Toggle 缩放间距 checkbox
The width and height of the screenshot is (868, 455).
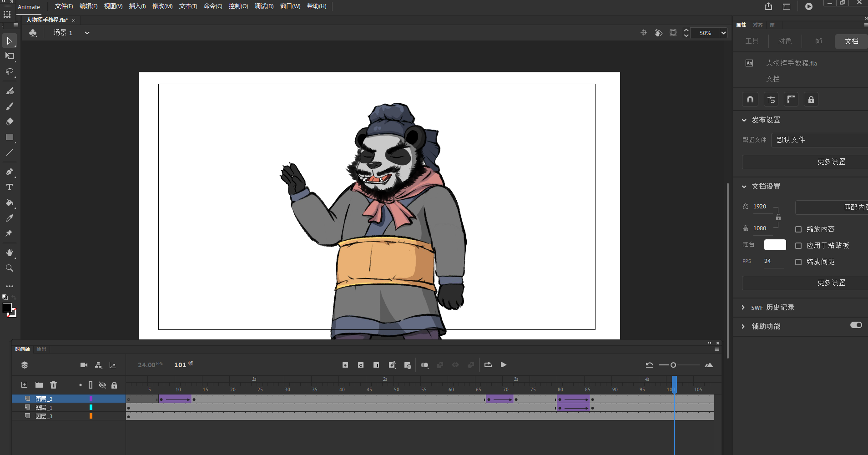(x=798, y=262)
